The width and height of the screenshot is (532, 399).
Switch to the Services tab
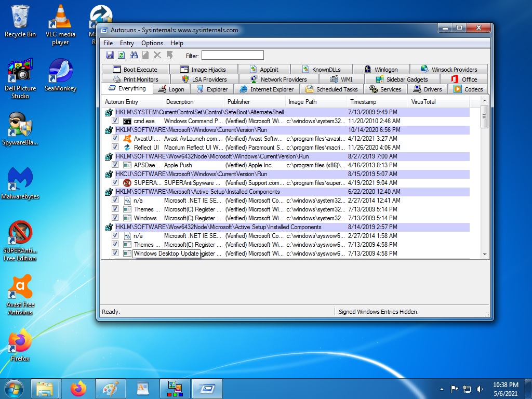click(386, 89)
